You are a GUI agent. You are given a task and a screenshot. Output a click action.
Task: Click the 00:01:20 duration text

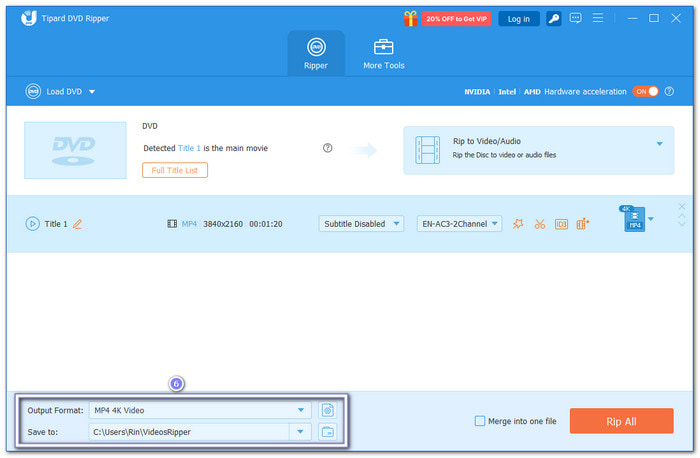[x=266, y=224]
